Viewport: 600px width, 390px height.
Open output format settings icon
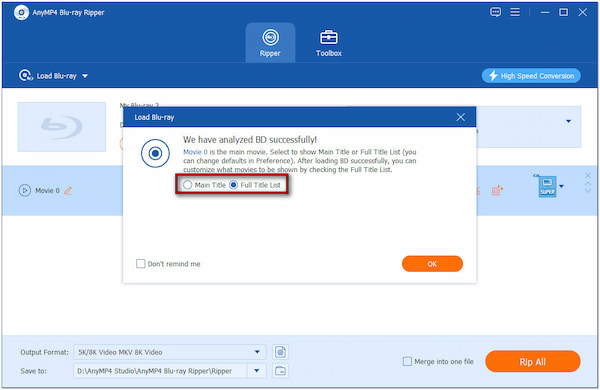pyautogui.click(x=280, y=352)
